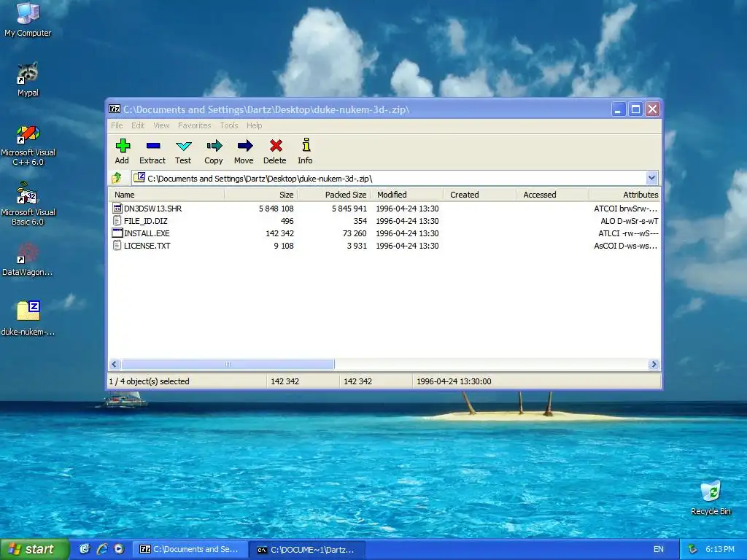This screenshot has width=747, height=560.
Task: Launch media player from quick launch
Action: (x=119, y=549)
